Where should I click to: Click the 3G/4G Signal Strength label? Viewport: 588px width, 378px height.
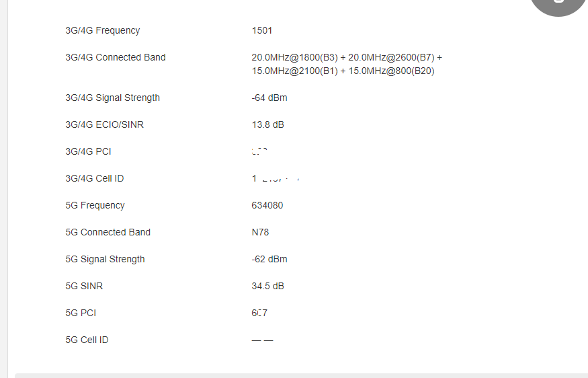coord(112,98)
